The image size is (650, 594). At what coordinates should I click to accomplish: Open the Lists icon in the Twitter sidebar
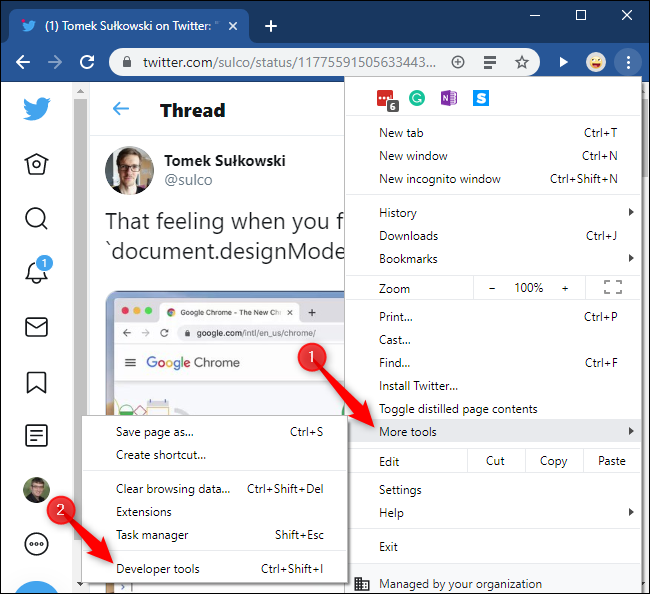[36, 436]
